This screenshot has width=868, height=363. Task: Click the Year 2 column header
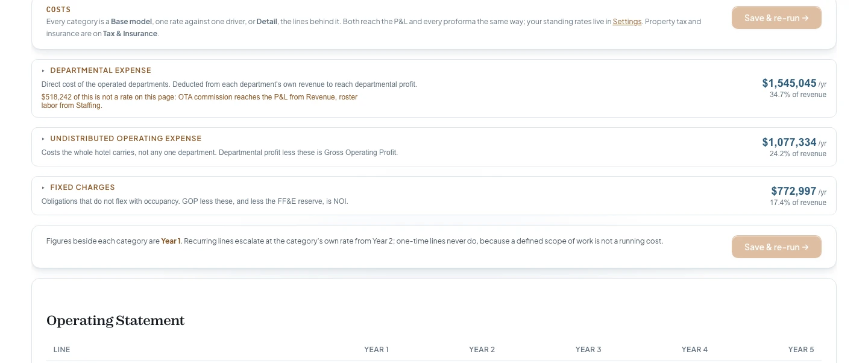[x=482, y=350]
